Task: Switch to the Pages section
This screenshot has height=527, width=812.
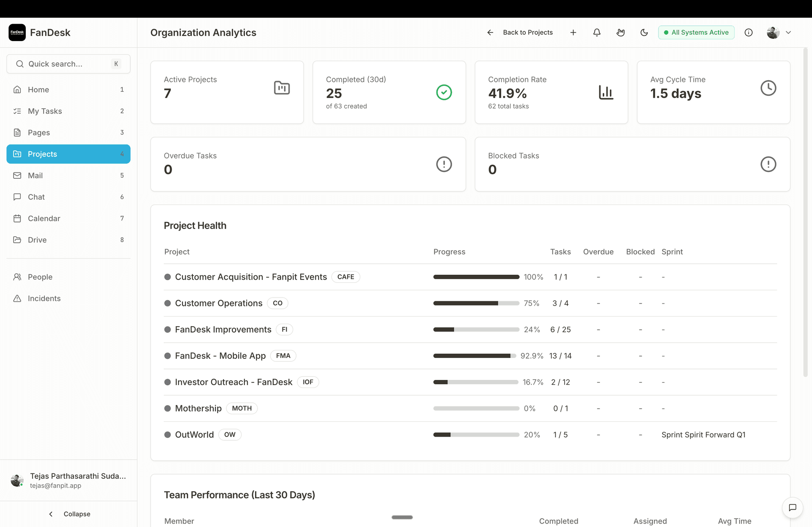Action: point(38,132)
